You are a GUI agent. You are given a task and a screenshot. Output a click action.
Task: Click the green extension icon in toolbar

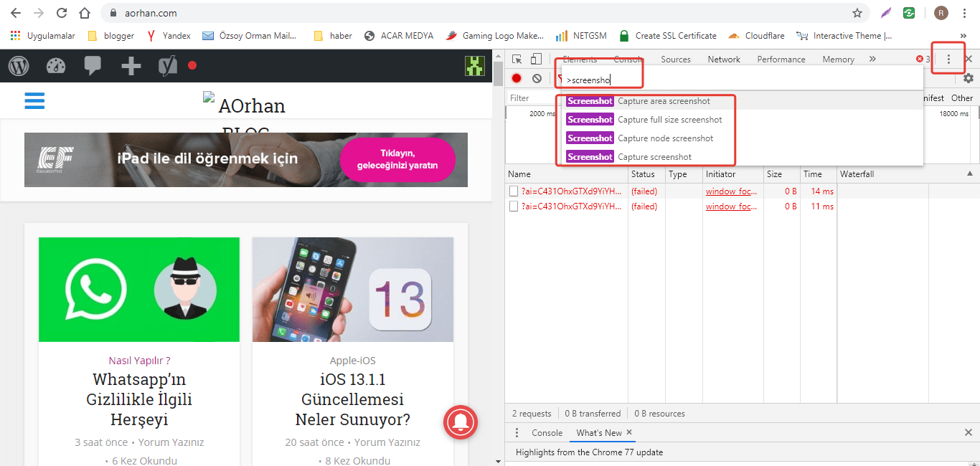pyautogui.click(x=910, y=13)
